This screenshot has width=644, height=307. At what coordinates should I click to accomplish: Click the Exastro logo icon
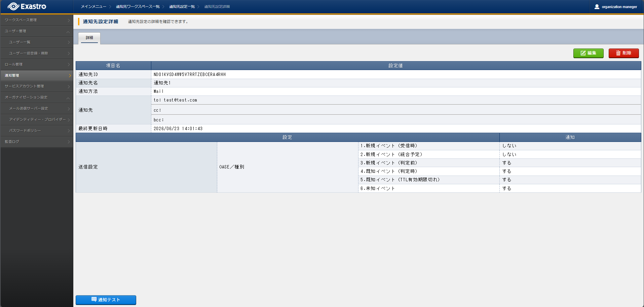coord(13,6)
